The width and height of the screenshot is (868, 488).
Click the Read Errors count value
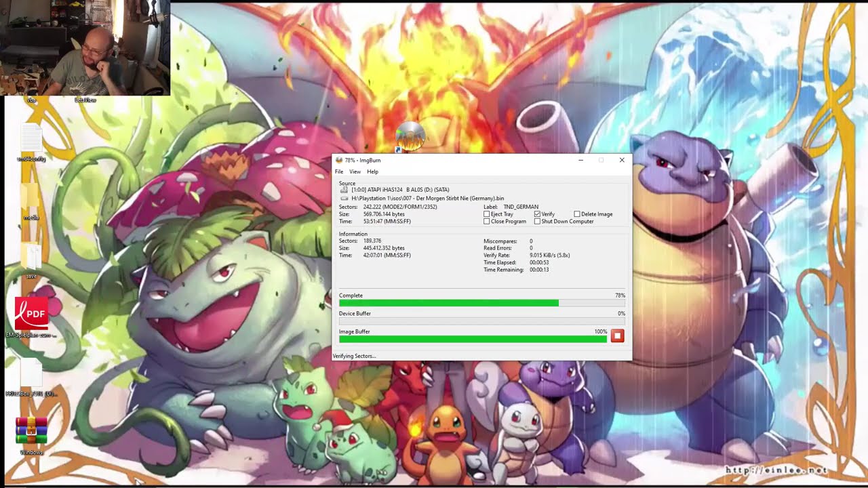click(x=531, y=248)
